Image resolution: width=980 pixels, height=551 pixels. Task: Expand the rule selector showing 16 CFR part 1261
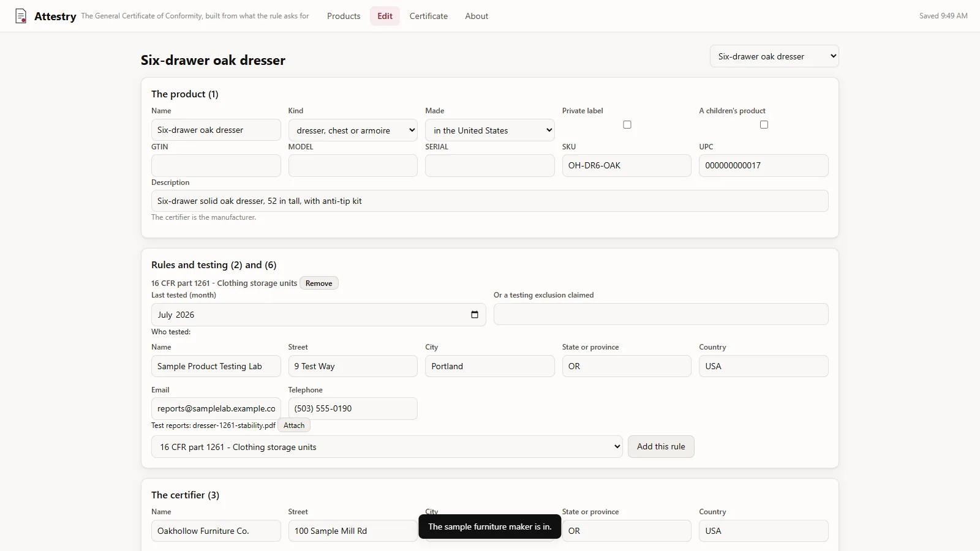pyautogui.click(x=387, y=447)
